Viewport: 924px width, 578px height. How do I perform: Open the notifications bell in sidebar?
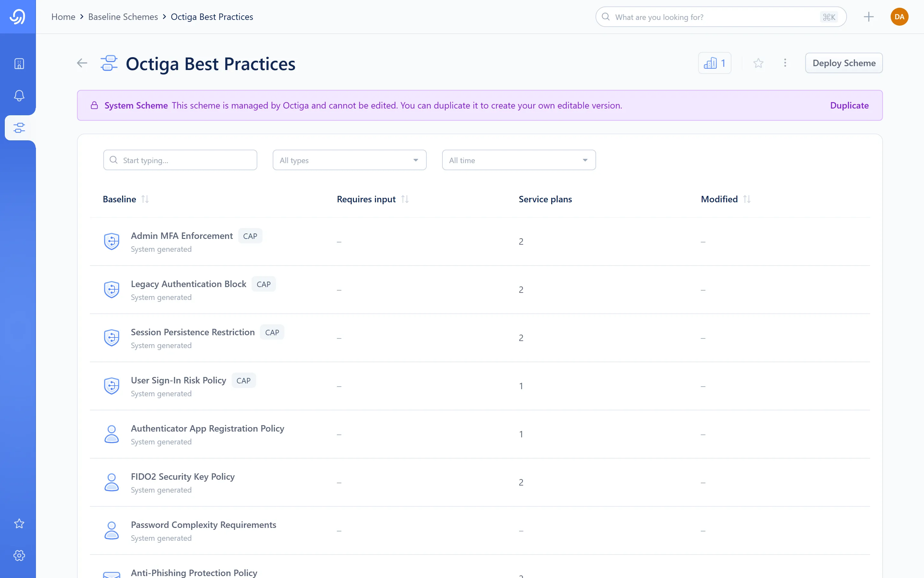[x=19, y=96]
